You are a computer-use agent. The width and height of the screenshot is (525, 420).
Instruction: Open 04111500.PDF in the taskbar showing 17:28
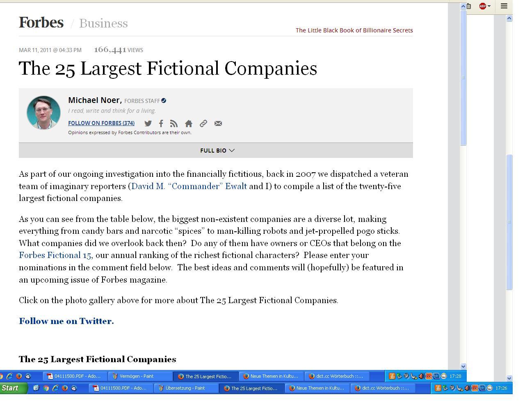(x=75, y=376)
